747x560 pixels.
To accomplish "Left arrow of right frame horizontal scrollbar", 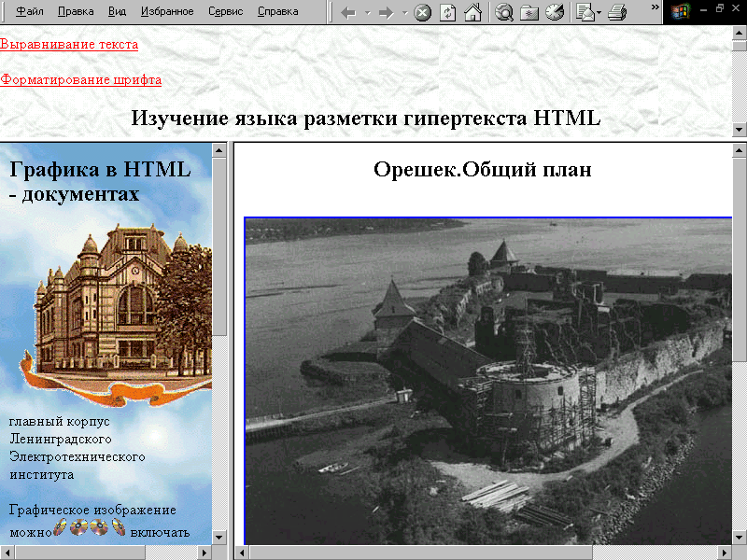I will tap(242, 553).
